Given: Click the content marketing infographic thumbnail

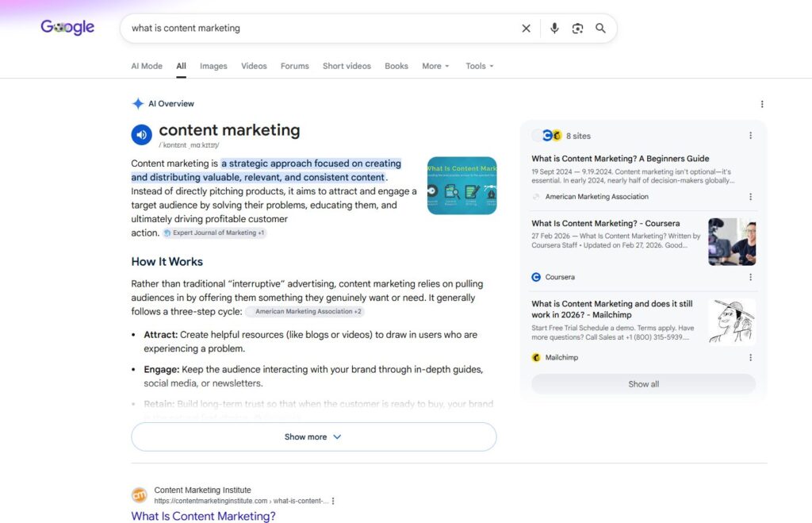Looking at the screenshot, I should coord(462,186).
